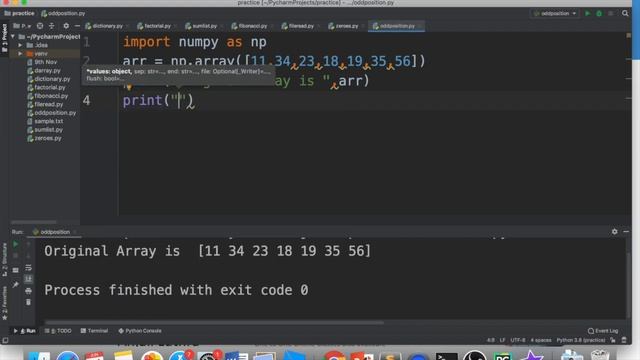Toggle scroll to end icon in Run panel
This screenshot has width=640, height=360.
(28, 279)
